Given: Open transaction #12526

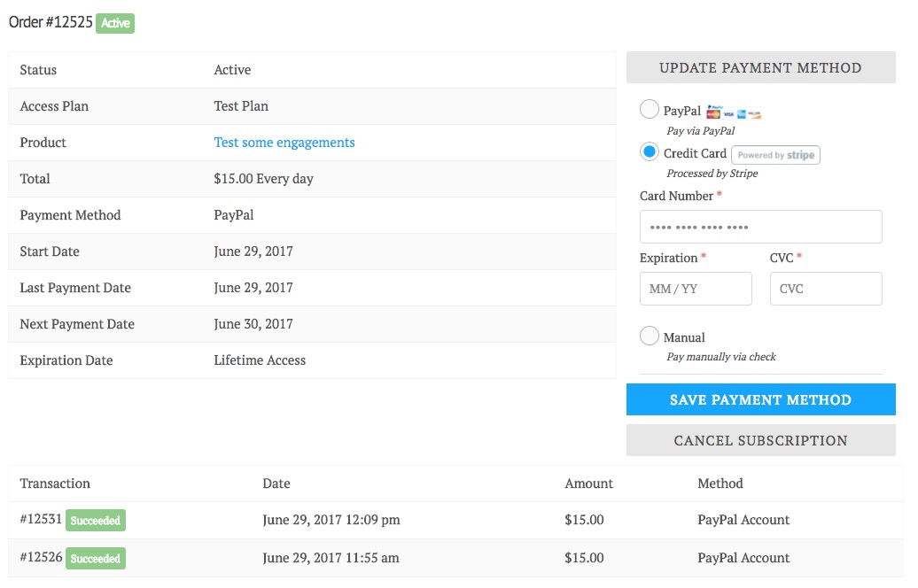Looking at the screenshot, I should pos(41,558).
